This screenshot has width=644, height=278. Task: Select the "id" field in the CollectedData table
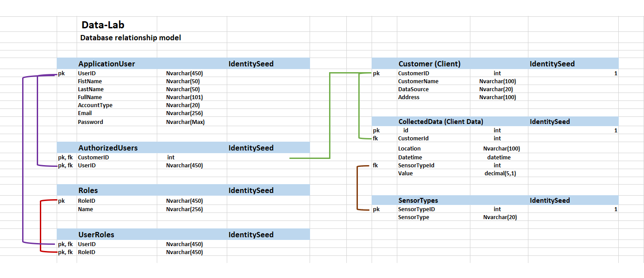click(x=406, y=131)
